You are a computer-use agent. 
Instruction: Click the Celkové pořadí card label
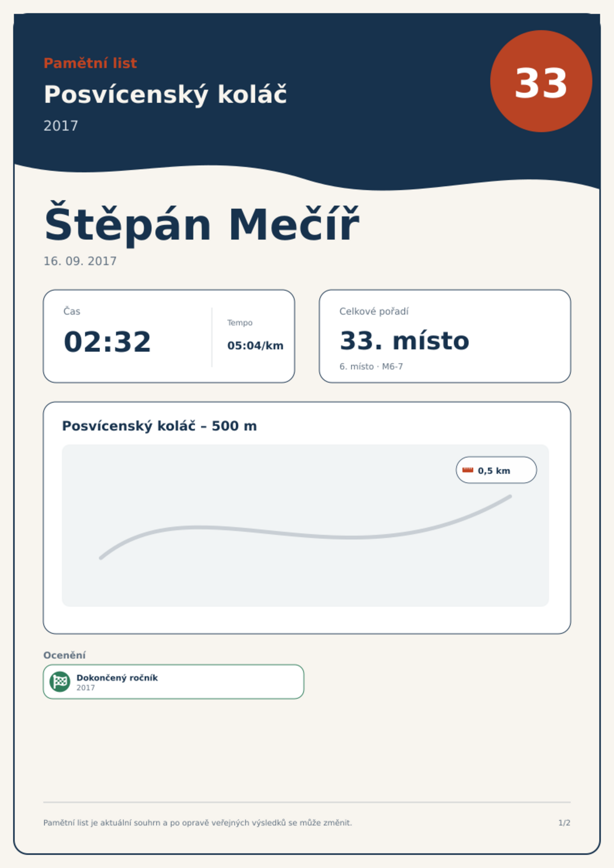click(374, 311)
